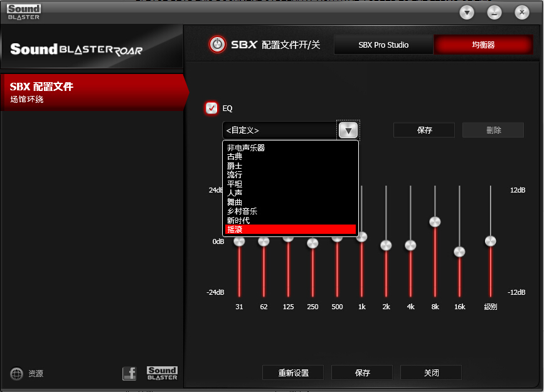The height and width of the screenshot is (392, 544).
Task: Click the 关闭 button
Action: 431,373
